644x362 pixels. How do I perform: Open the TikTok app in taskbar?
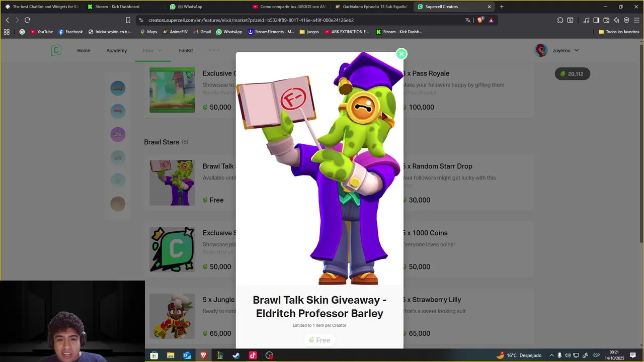click(x=253, y=355)
